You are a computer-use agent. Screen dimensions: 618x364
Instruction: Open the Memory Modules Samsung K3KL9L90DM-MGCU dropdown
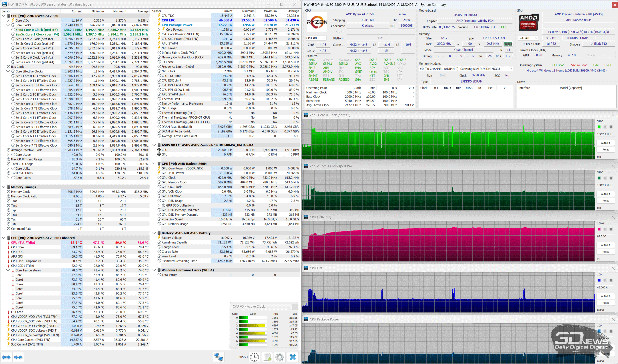[466, 69]
